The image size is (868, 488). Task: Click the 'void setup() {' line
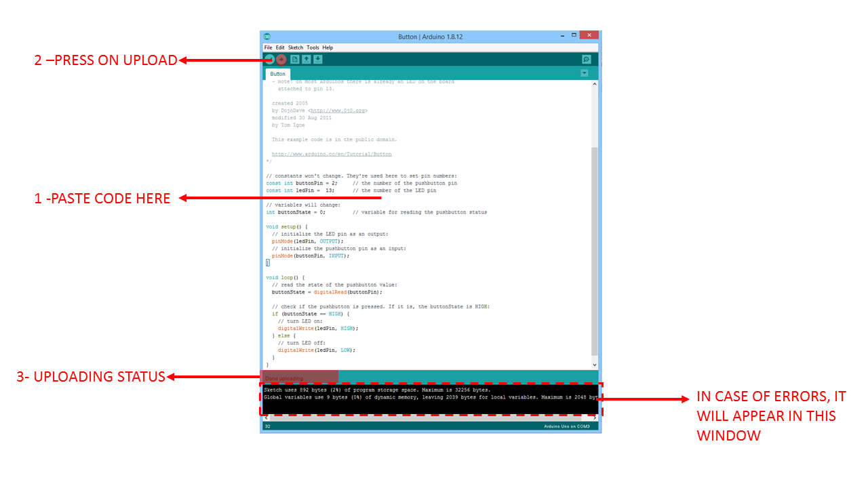pos(287,227)
